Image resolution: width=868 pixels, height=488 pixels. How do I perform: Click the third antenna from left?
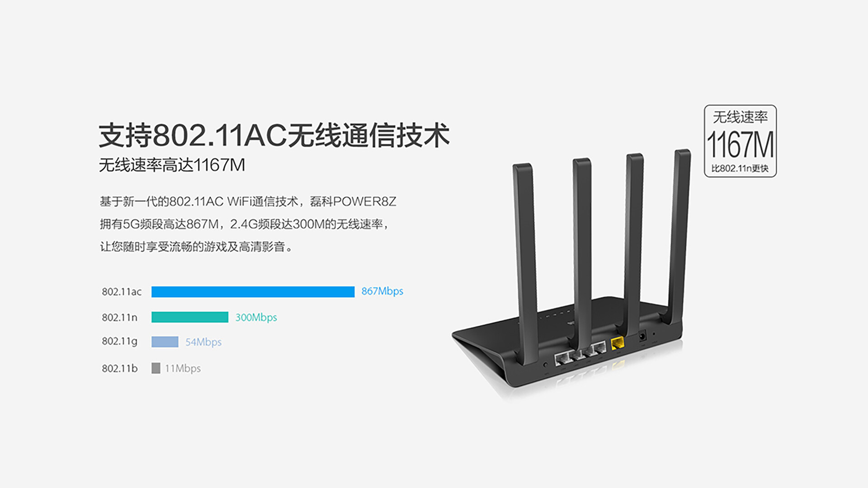pos(633,244)
